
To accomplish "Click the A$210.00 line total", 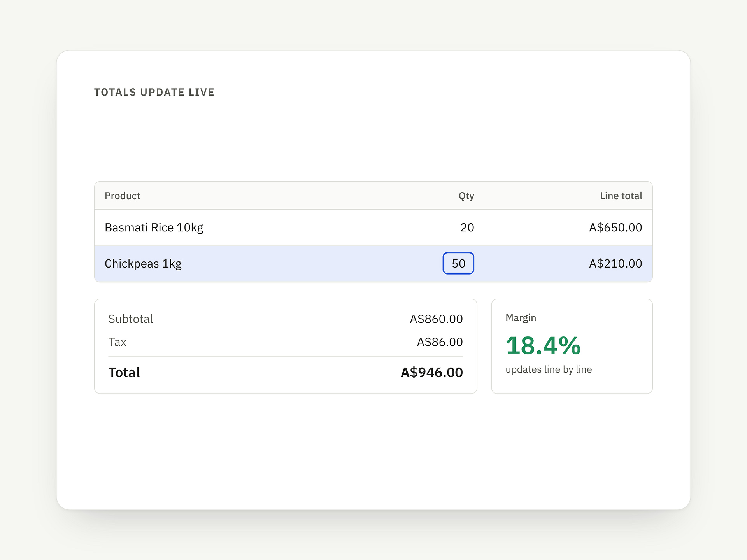I will (615, 264).
